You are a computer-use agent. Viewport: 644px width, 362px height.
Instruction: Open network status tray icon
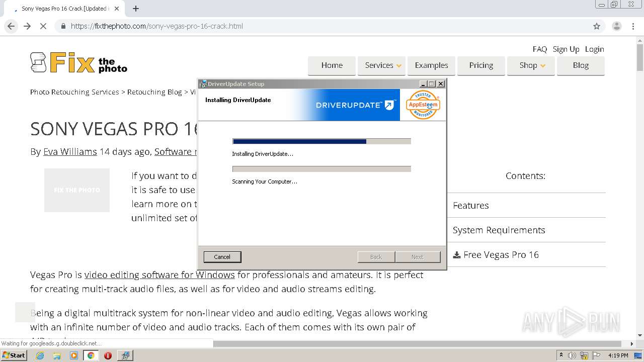pos(584,355)
